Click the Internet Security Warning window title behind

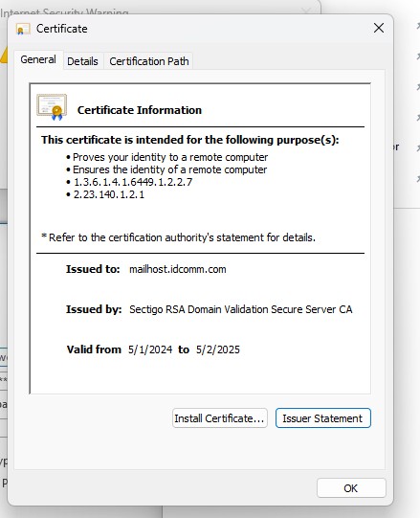[x=64, y=11]
